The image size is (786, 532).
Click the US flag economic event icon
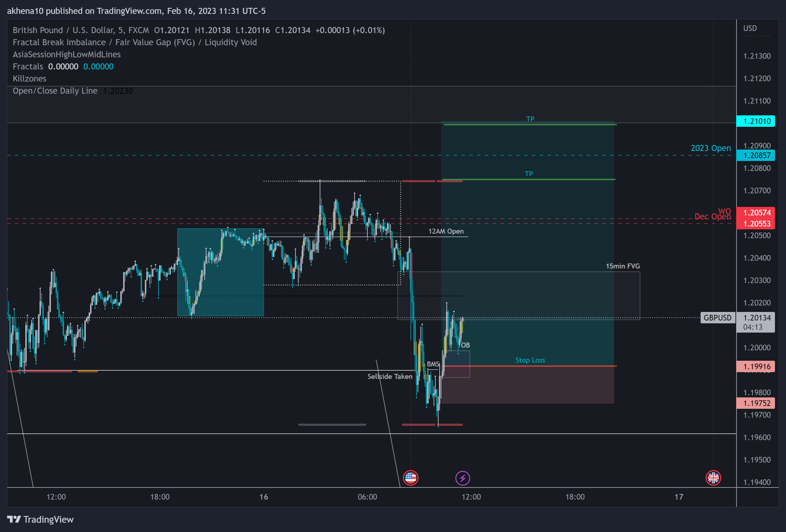410,478
